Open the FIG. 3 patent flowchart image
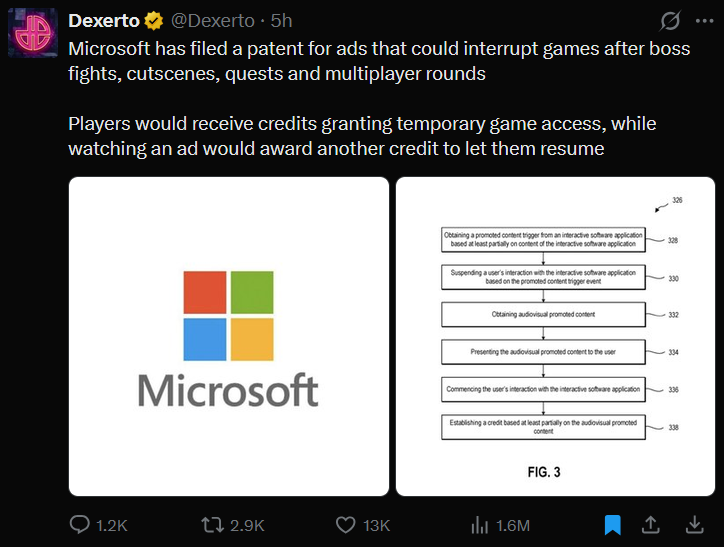724x547 pixels. [555, 337]
